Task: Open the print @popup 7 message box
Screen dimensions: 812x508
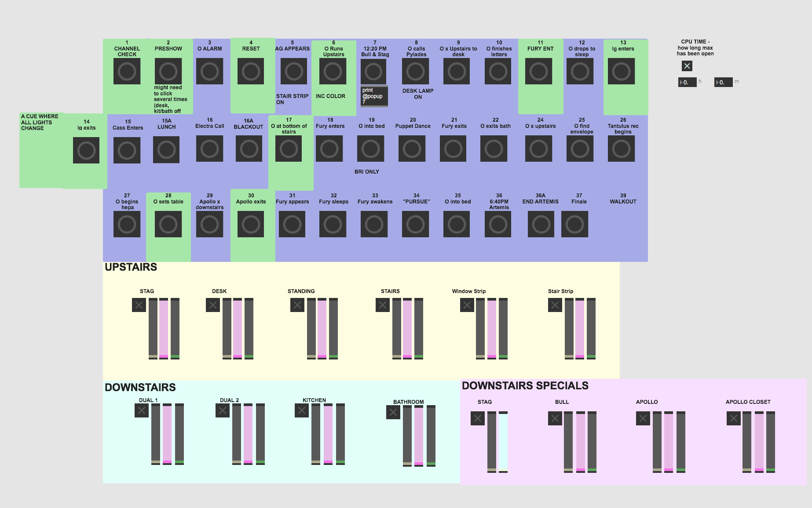Action: pyautogui.click(x=374, y=96)
